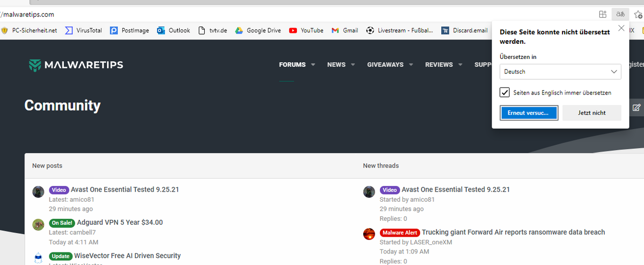The height and width of the screenshot is (265, 644).
Task: Open the PC-Sicherheit.net bookmark
Action: click(x=29, y=30)
